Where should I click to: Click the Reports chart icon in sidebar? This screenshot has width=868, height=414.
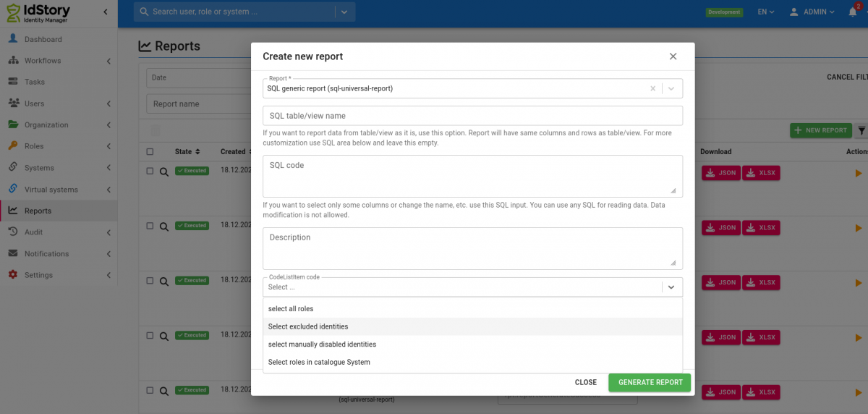[x=13, y=211]
